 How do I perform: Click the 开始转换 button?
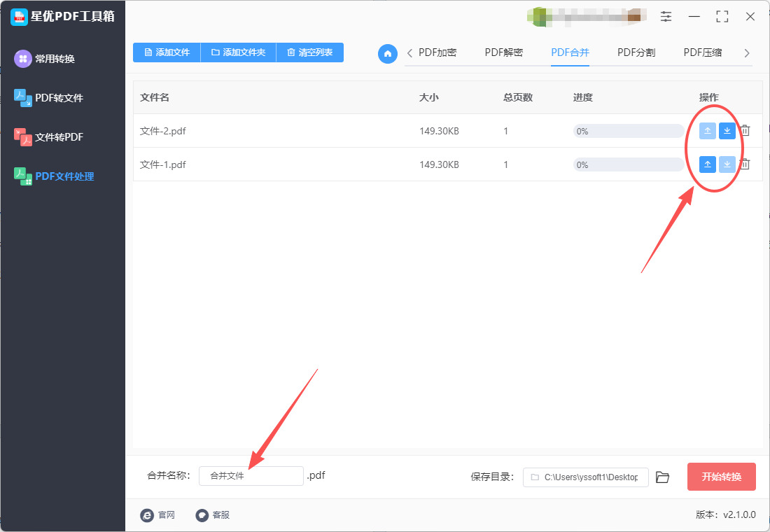coord(722,477)
